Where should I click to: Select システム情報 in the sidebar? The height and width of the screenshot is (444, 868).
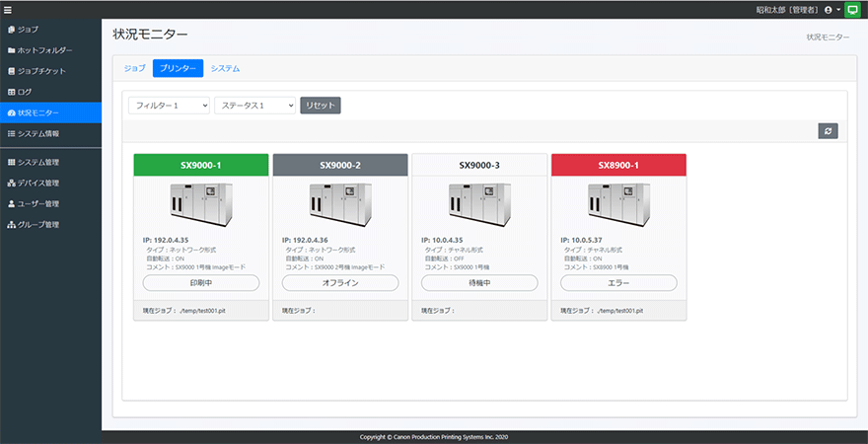37,133
